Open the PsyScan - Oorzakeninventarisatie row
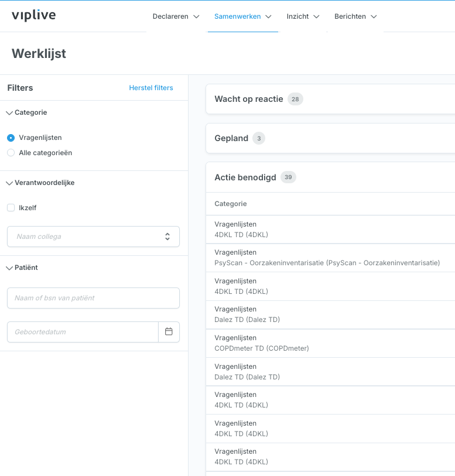This screenshot has width=455, height=476. pyautogui.click(x=330, y=258)
